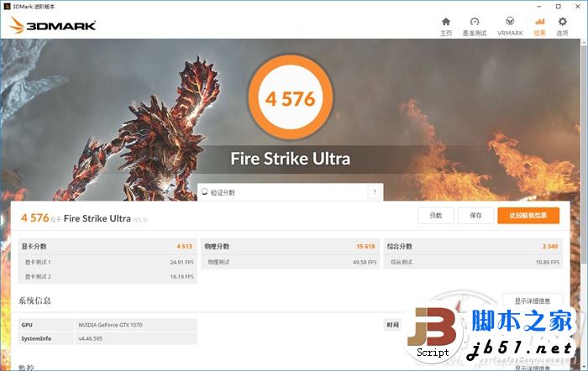Screen dimensions: 588x371
Task: Maximize the 3DMark window
Action: coord(559,7)
